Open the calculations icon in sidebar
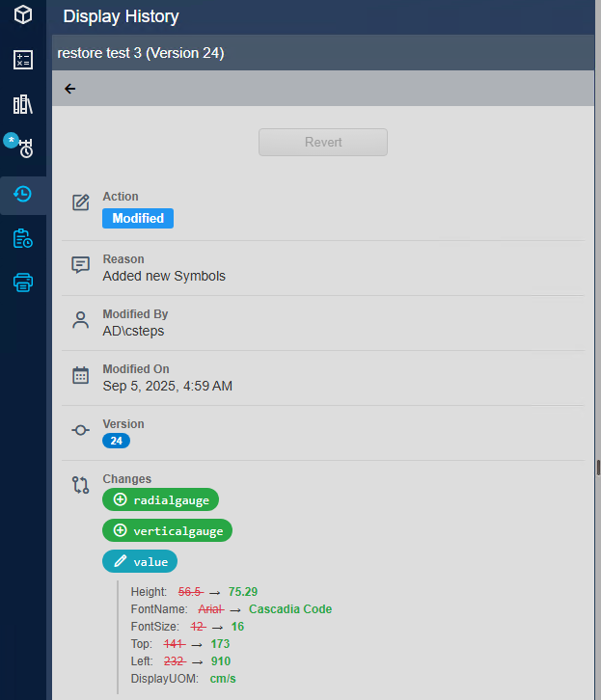 tap(23, 60)
